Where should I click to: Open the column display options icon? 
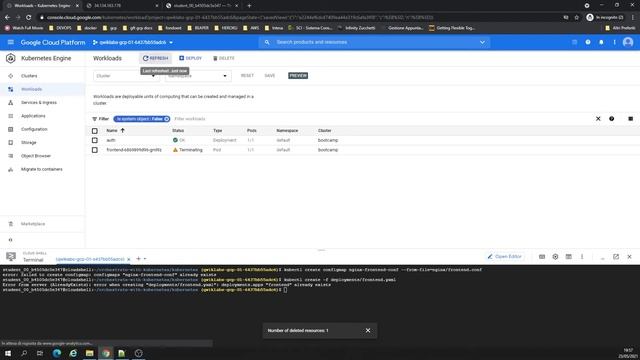pos(630,119)
